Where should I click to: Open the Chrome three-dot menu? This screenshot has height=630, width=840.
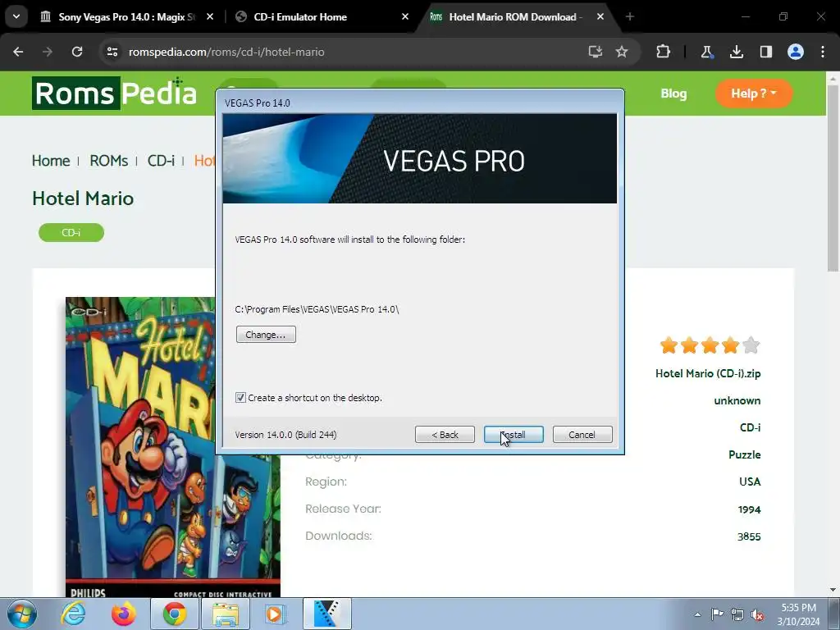click(823, 52)
